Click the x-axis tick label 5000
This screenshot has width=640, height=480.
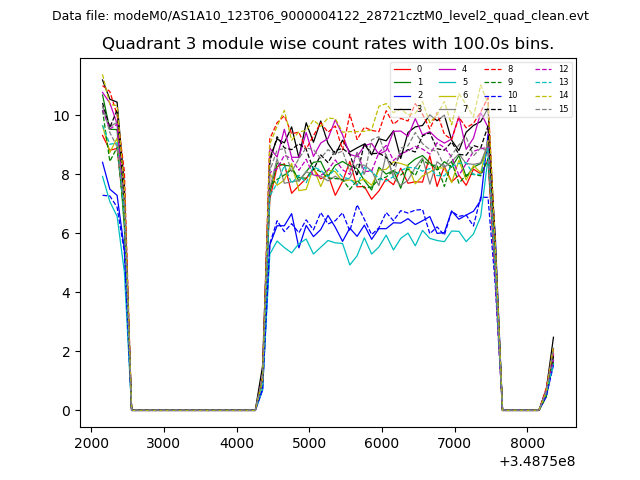tap(309, 443)
